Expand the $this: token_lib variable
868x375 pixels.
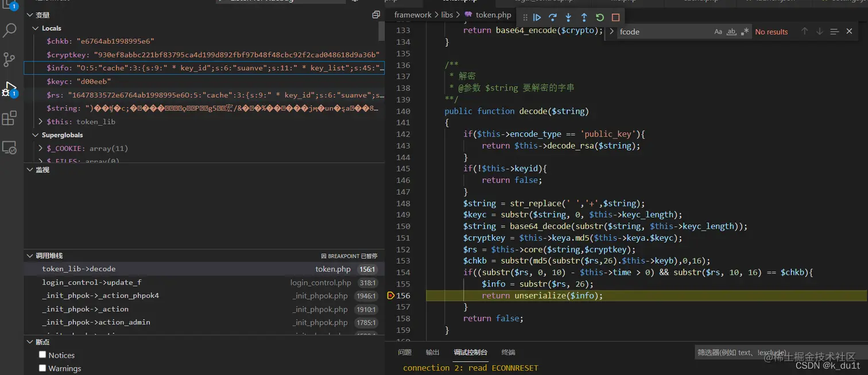coord(40,122)
